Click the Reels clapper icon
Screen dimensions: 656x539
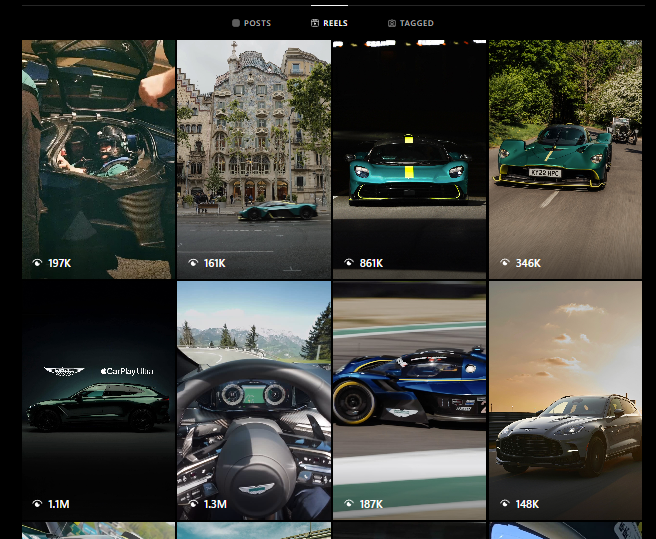tap(315, 23)
